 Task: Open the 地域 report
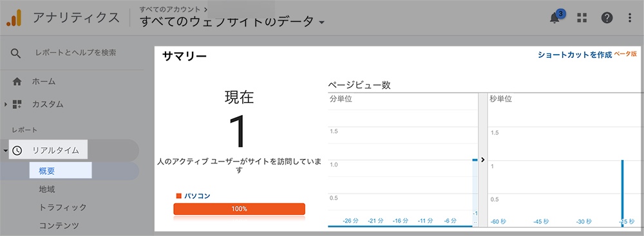(47, 189)
